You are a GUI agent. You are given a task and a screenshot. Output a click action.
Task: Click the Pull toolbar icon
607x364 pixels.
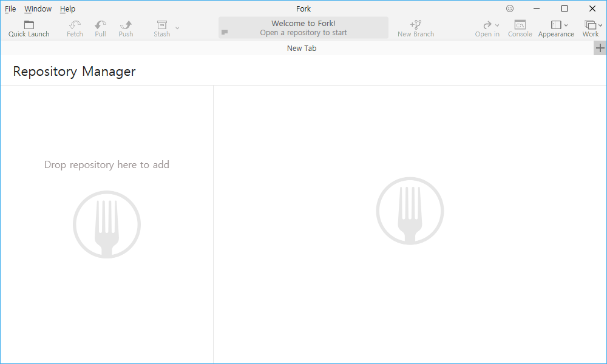coord(100,25)
